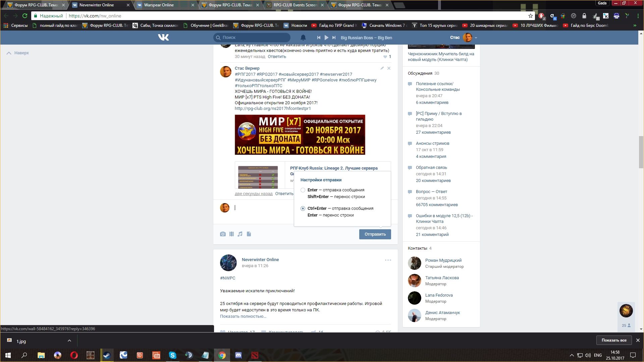
Task: Attach a document file icon
Action: (x=249, y=234)
